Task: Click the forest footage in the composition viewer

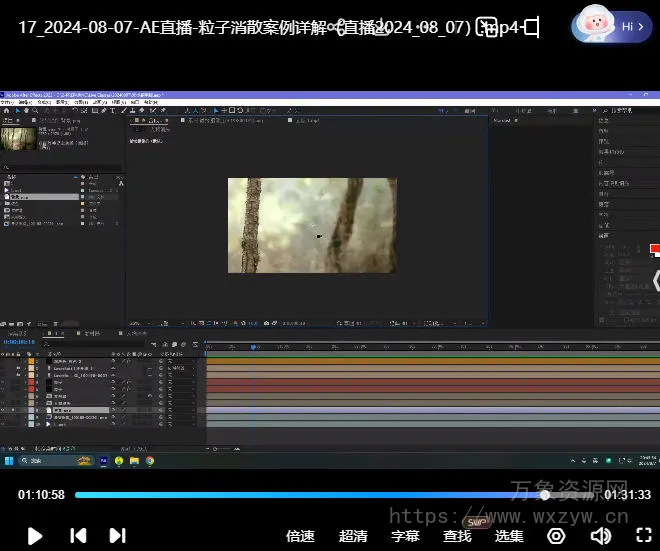Action: (x=312, y=225)
